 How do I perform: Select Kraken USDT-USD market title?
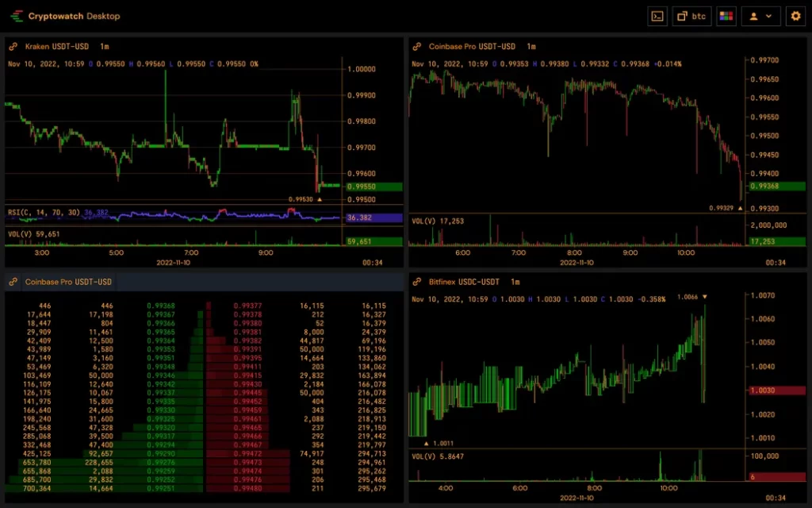[x=58, y=47]
